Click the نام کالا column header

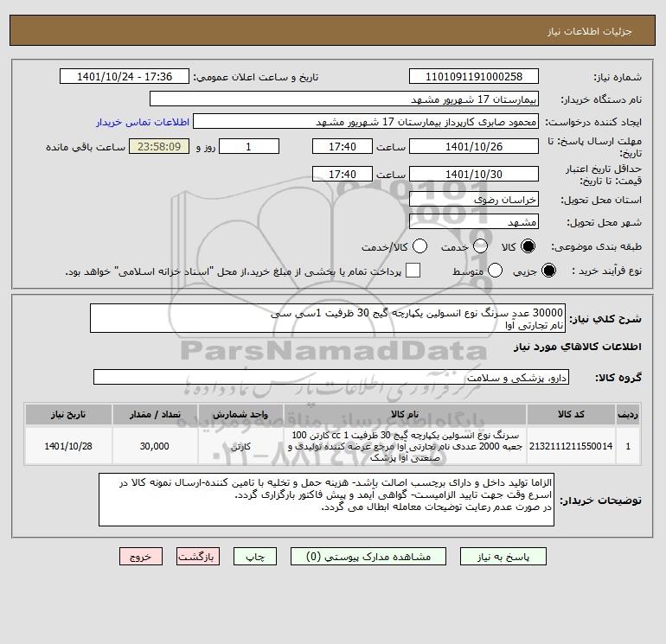pyautogui.click(x=405, y=414)
